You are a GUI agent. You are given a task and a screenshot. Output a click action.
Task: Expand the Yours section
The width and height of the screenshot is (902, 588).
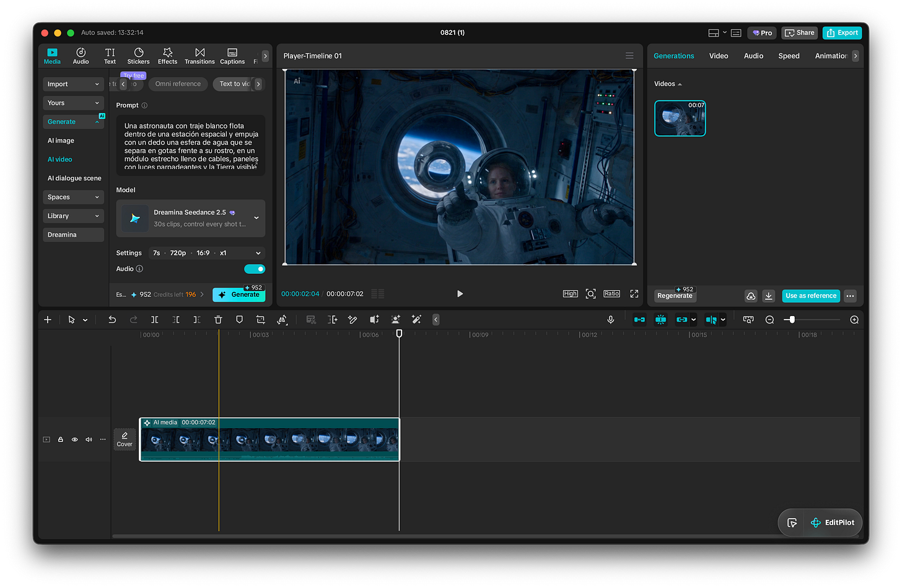[x=73, y=103]
